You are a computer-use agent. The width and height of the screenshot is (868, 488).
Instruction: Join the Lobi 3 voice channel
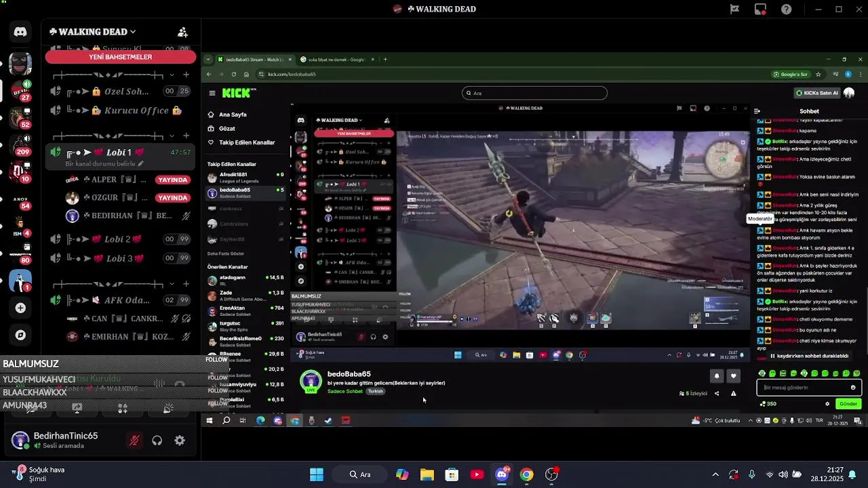tap(121, 258)
